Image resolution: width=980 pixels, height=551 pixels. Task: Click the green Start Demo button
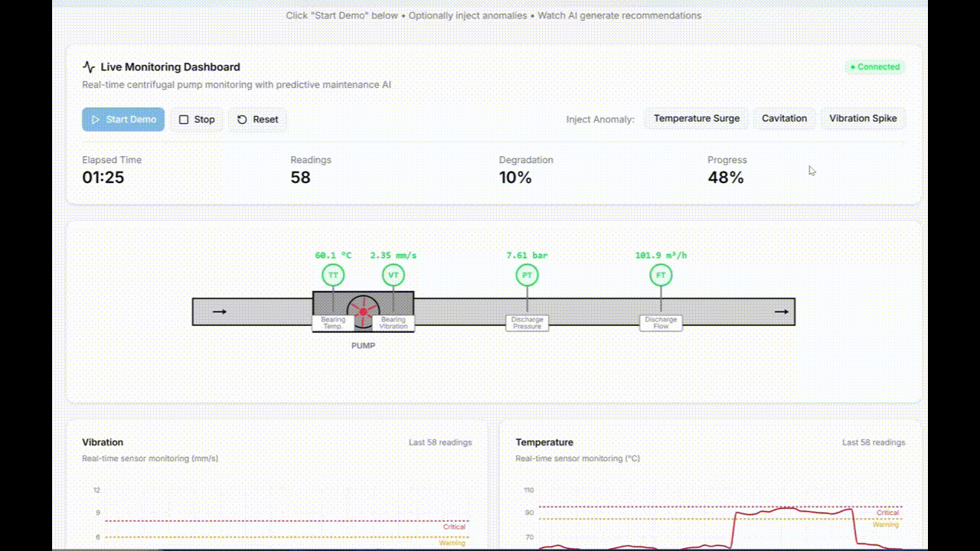tap(123, 119)
